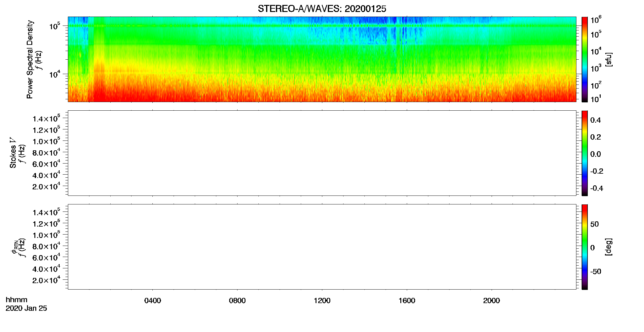Select the 0800 time axis label
The image size is (644, 332).
click(237, 301)
